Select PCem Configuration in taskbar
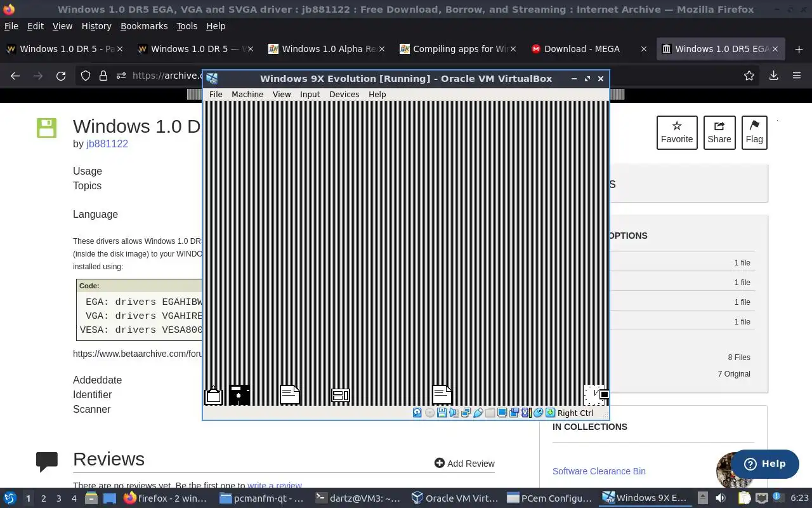 (x=549, y=498)
